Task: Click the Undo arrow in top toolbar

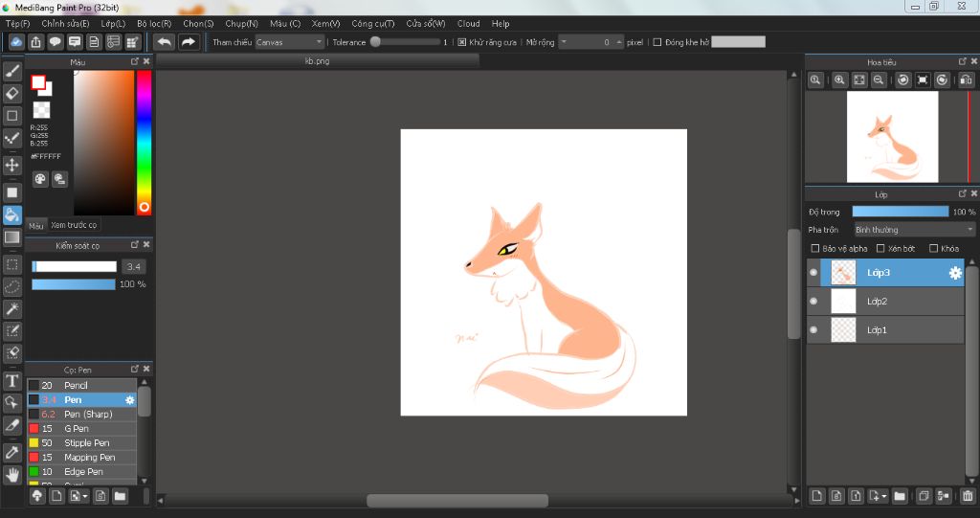Action: (x=165, y=42)
